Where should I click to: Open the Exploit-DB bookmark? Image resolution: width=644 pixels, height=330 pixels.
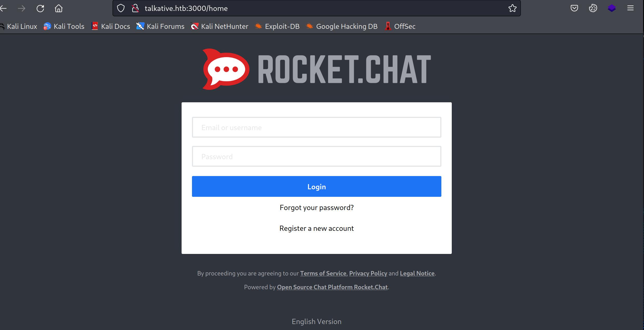point(277,26)
